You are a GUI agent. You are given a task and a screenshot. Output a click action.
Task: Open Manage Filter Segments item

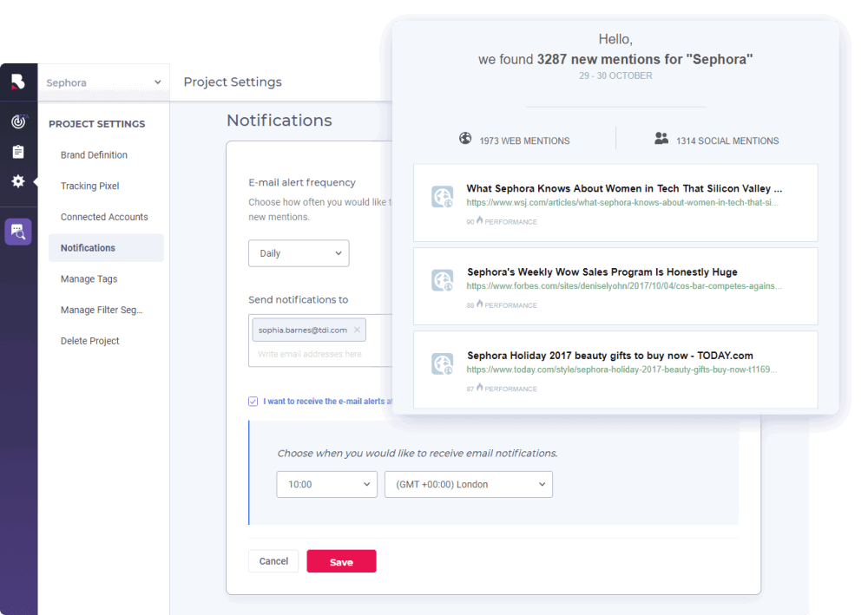pyautogui.click(x=102, y=310)
